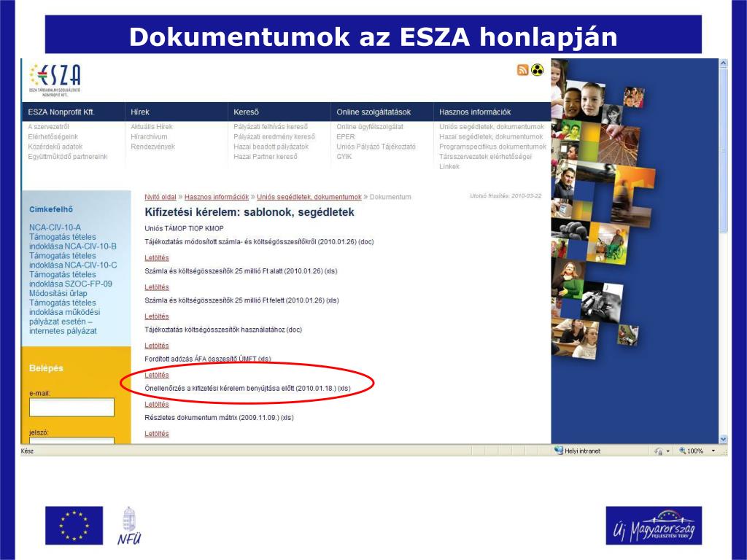Open Rendezvények link

[153, 147]
